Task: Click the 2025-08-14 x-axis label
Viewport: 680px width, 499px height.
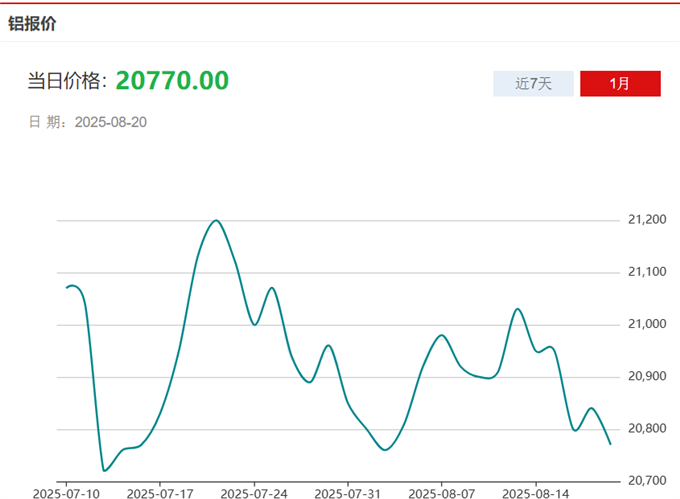Action: [x=534, y=493]
